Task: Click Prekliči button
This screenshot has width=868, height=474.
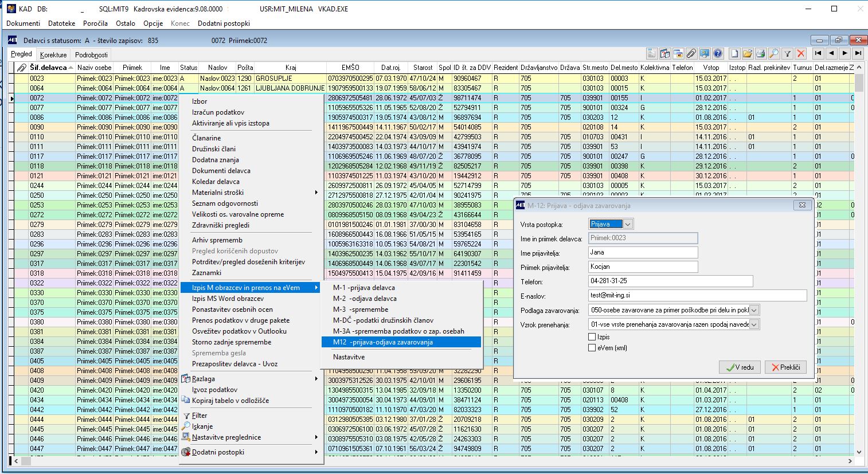Action: click(786, 367)
